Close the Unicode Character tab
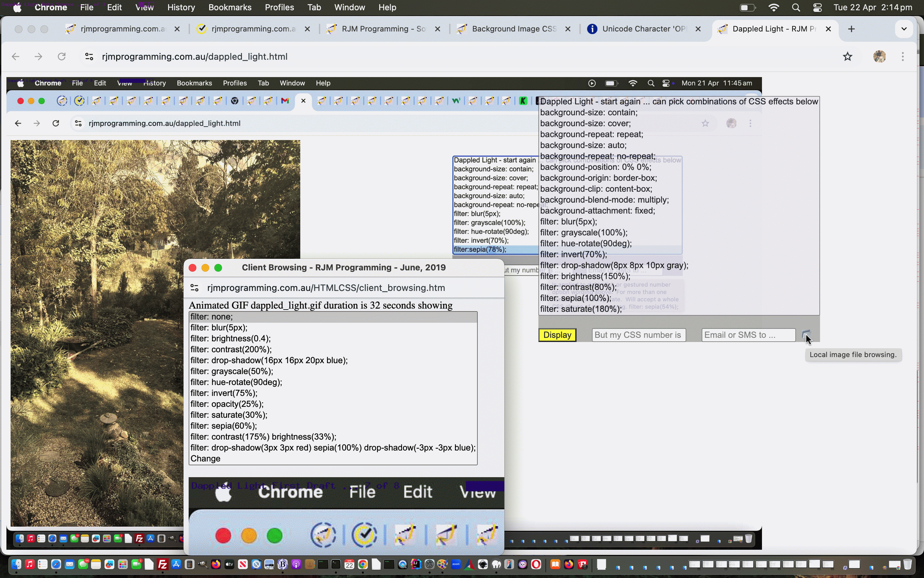Viewport: 924px width, 578px height. point(698,29)
